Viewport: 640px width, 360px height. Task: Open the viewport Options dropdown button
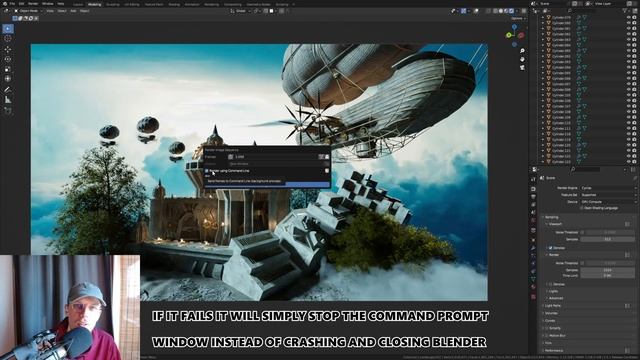[518, 18]
